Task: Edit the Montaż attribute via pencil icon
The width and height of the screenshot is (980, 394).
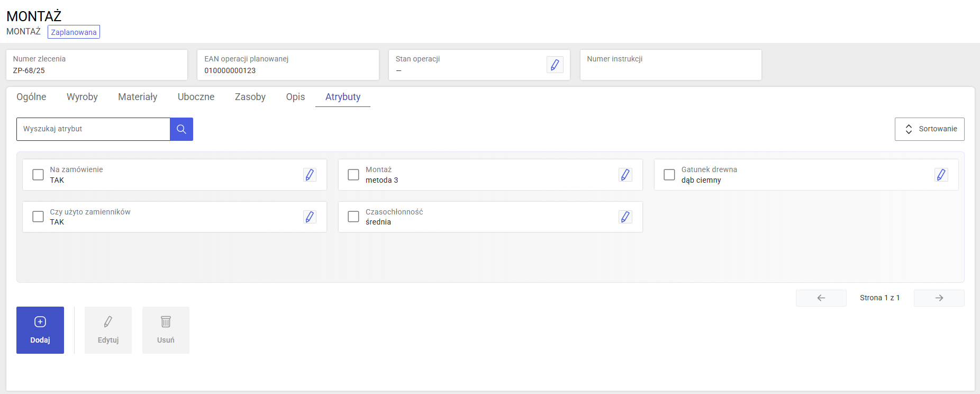Action: [625, 175]
